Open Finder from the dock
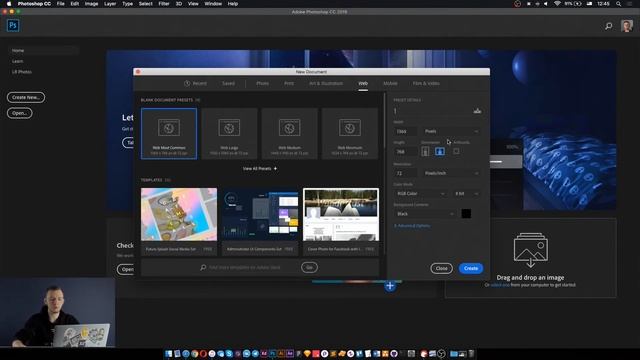 (168, 354)
